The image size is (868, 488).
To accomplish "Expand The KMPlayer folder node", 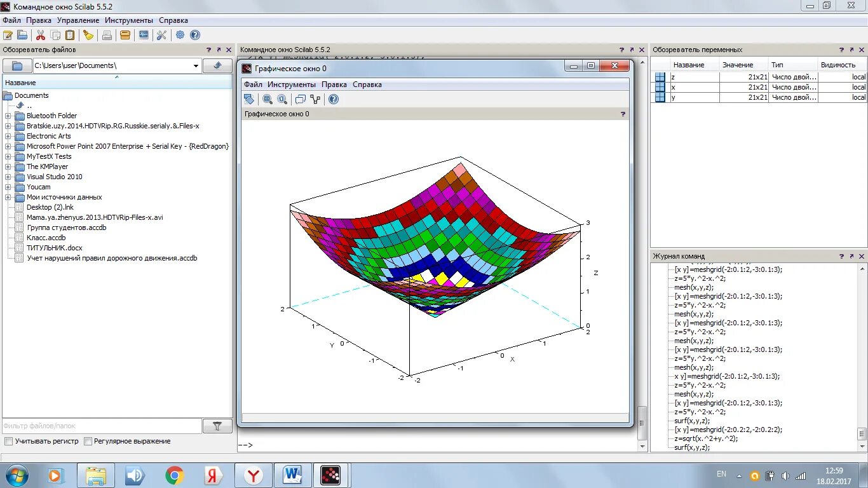I will point(8,166).
